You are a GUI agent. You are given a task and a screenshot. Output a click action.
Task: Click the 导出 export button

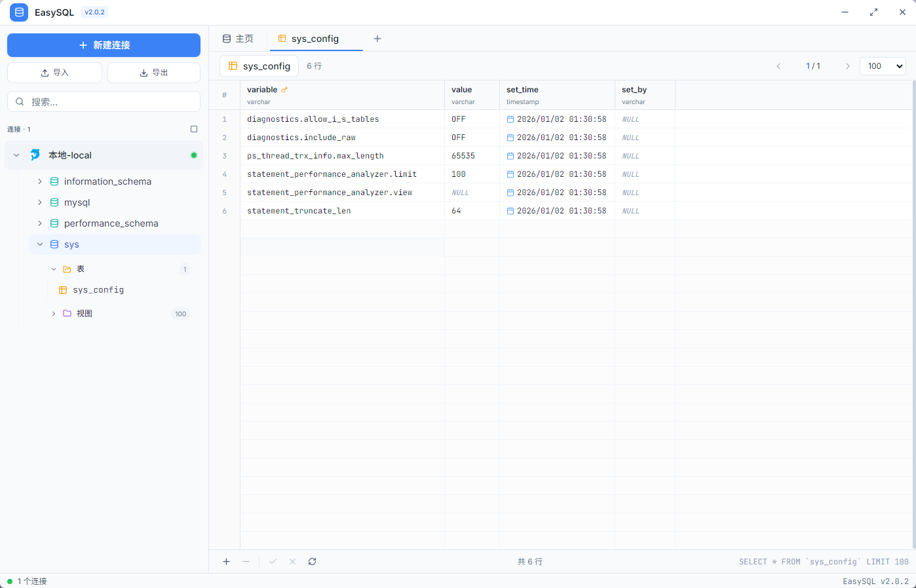coord(154,73)
